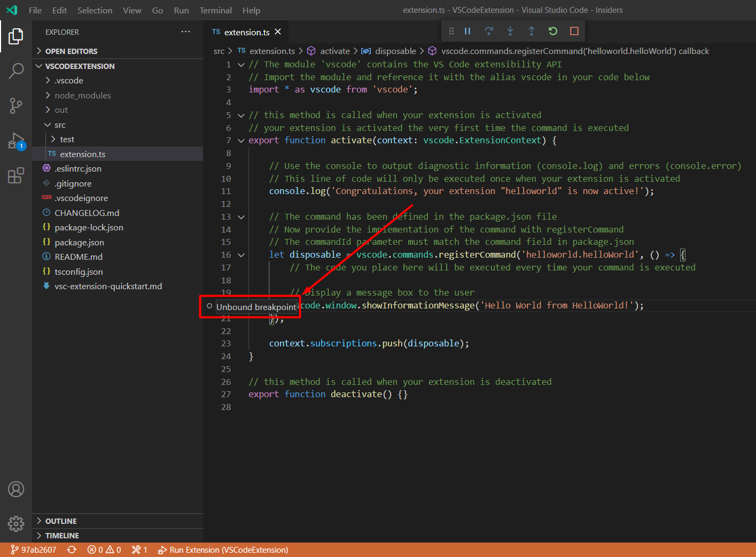Stop the debug session

tap(574, 31)
